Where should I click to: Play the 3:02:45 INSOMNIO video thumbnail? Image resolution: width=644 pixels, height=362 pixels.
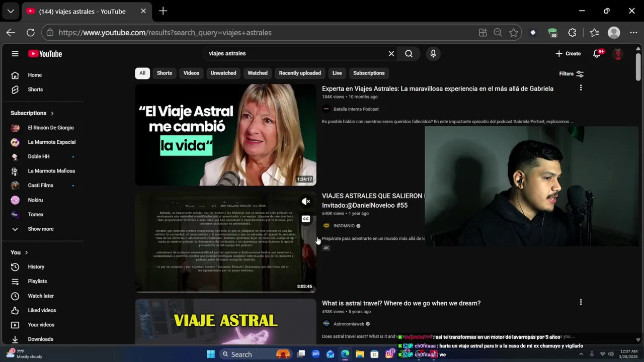tap(225, 242)
